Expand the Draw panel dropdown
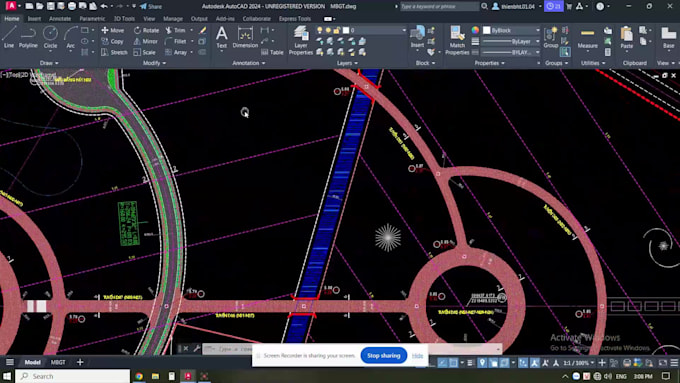This screenshot has width=680, height=383. pyautogui.click(x=49, y=63)
